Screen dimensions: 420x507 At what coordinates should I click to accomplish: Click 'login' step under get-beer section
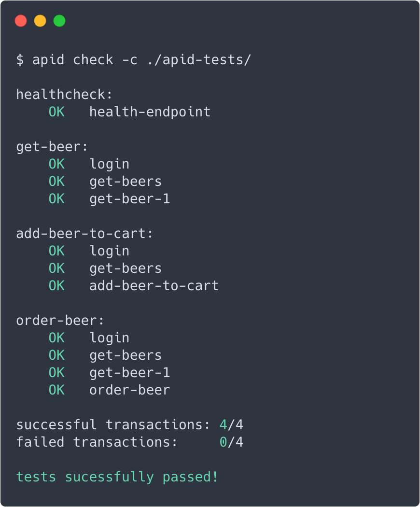point(109,164)
